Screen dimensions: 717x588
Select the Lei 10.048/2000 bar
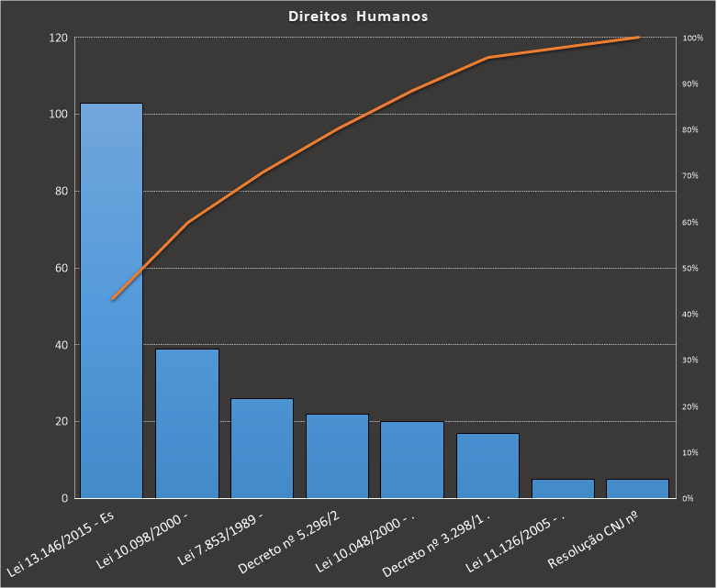(x=412, y=460)
